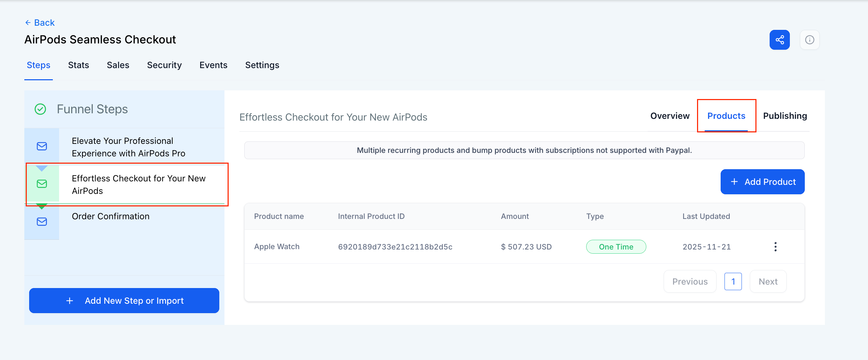Click envelope icon for Order Confirmation step
868x360 pixels.
coord(42,222)
